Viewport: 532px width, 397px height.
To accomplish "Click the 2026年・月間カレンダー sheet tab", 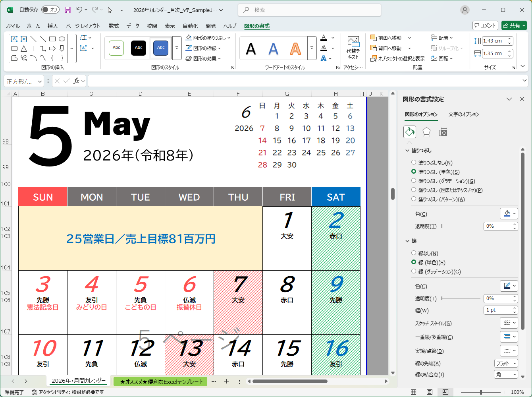I will coord(78,380).
